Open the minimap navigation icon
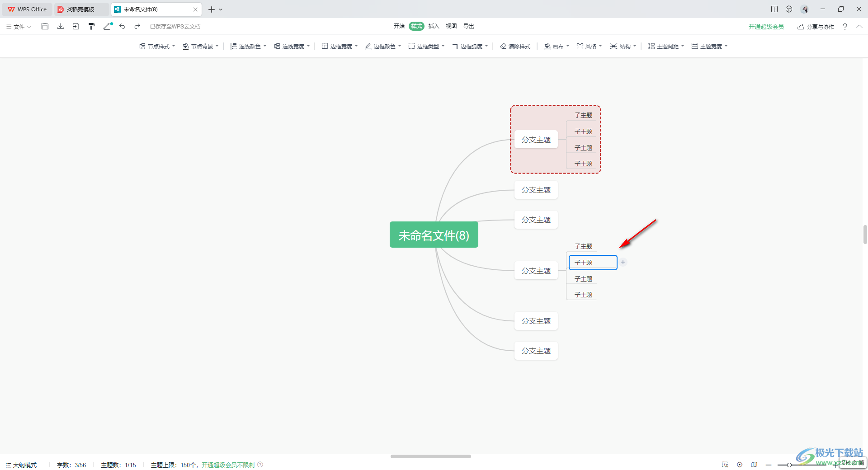Image resolution: width=868 pixels, height=470 pixels. 754,465
